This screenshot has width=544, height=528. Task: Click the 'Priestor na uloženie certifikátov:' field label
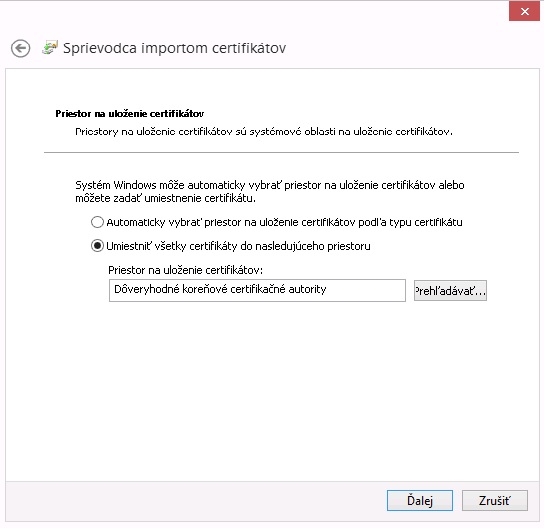(x=186, y=270)
